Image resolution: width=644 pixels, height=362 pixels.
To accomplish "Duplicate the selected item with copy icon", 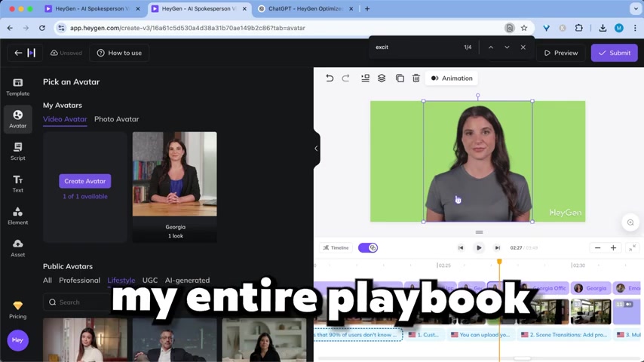I will point(400,78).
